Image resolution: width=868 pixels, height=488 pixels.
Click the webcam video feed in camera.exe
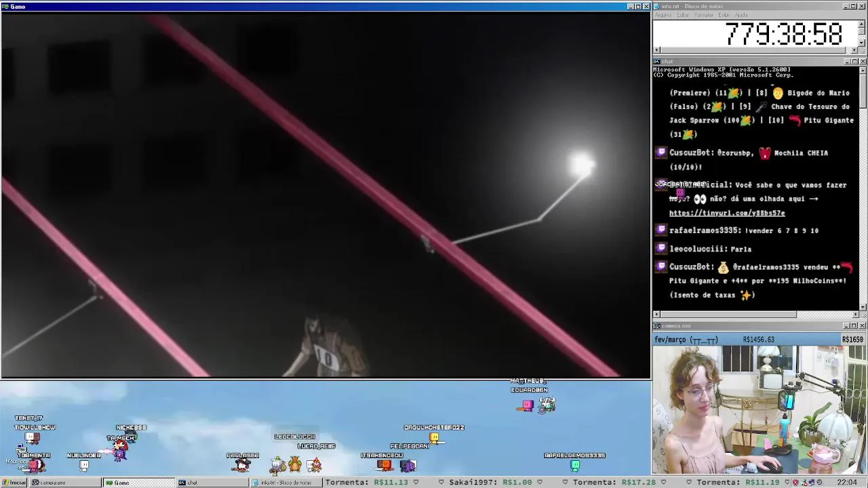[759, 410]
